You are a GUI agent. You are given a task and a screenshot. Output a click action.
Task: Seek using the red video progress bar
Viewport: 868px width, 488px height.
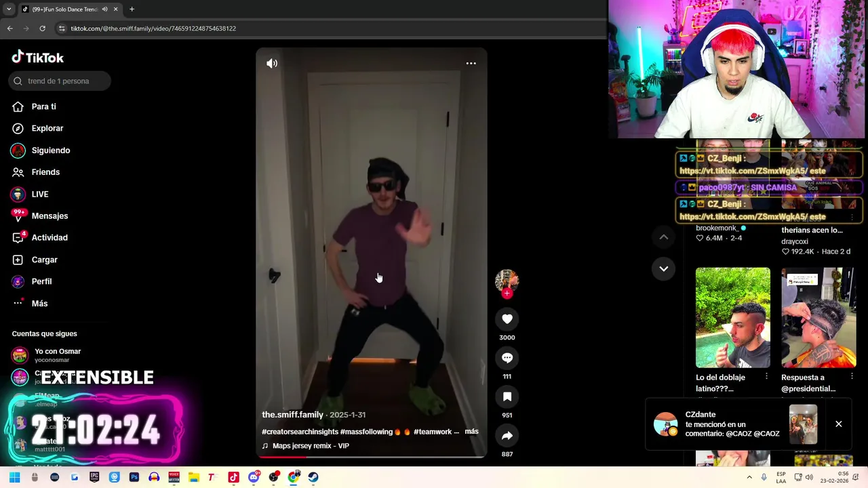click(x=372, y=457)
